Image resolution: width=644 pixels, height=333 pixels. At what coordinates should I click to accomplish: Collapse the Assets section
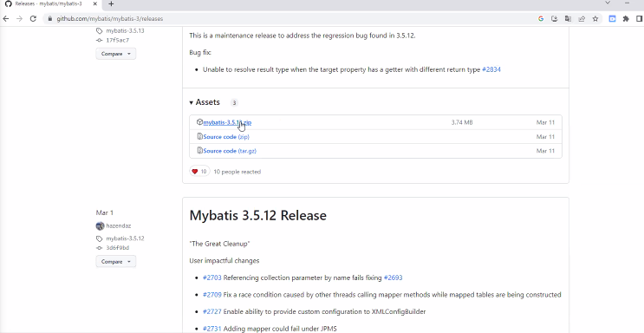(205, 102)
